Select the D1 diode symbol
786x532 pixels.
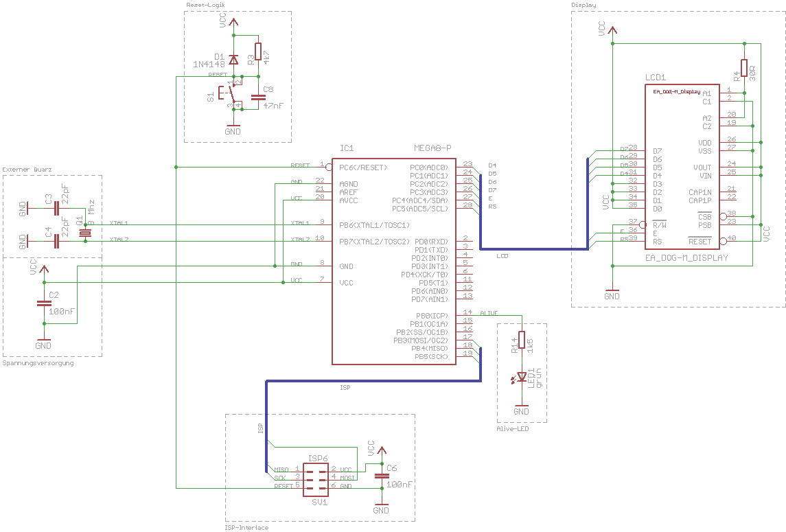(233, 60)
